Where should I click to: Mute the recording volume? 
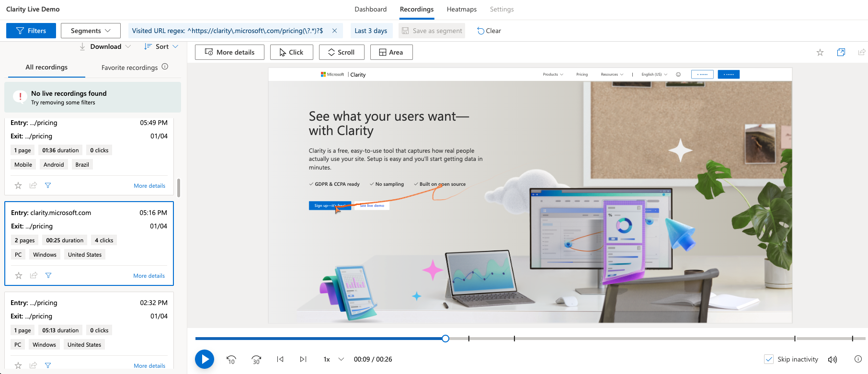click(833, 359)
